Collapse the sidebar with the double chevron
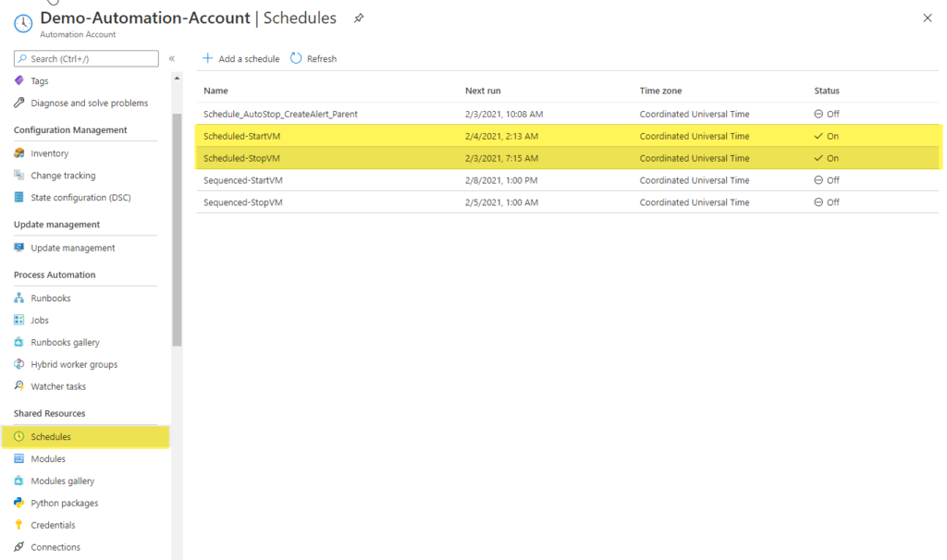Screen dimensions: 947x560 coord(172,58)
